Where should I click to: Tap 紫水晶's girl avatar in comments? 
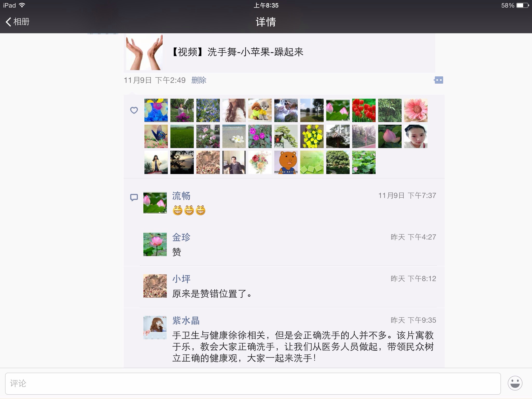pyautogui.click(x=155, y=328)
